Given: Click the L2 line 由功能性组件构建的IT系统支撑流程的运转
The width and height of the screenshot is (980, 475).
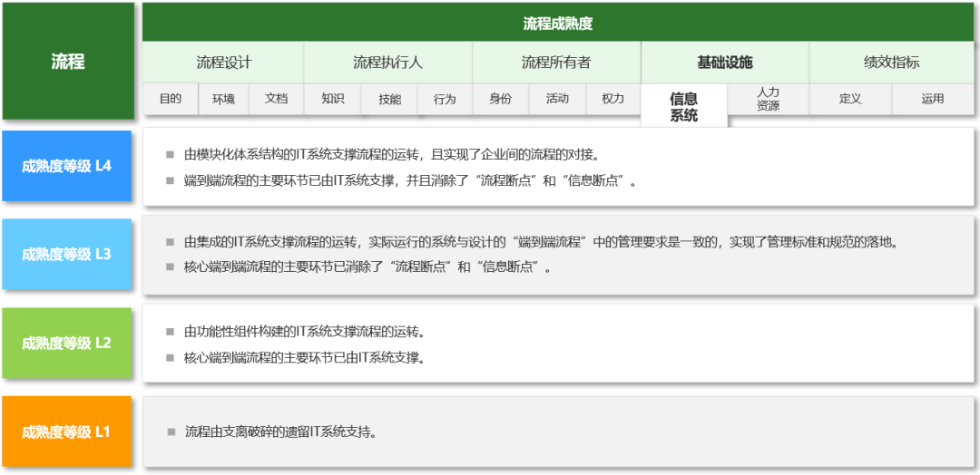Looking at the screenshot, I should click(304, 331).
